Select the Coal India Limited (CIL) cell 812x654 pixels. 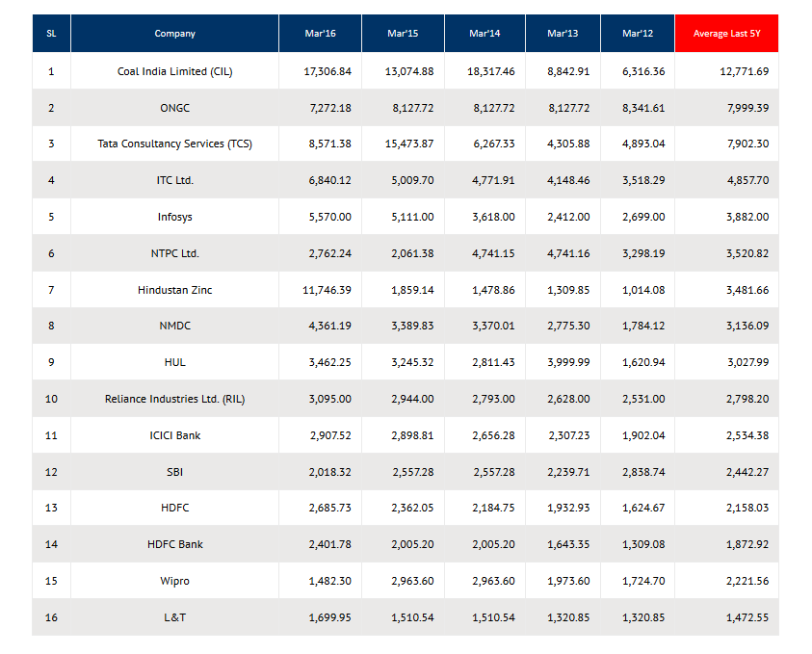click(x=175, y=71)
